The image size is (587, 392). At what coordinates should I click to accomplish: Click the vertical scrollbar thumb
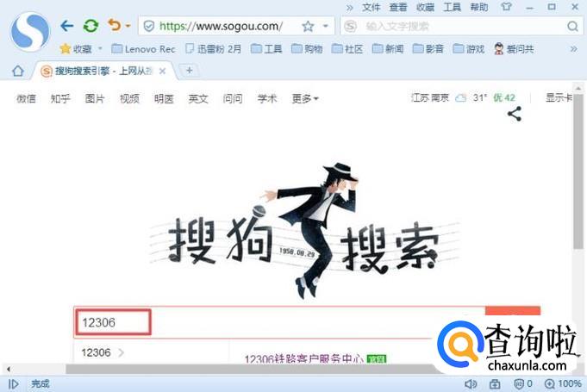pos(578,172)
